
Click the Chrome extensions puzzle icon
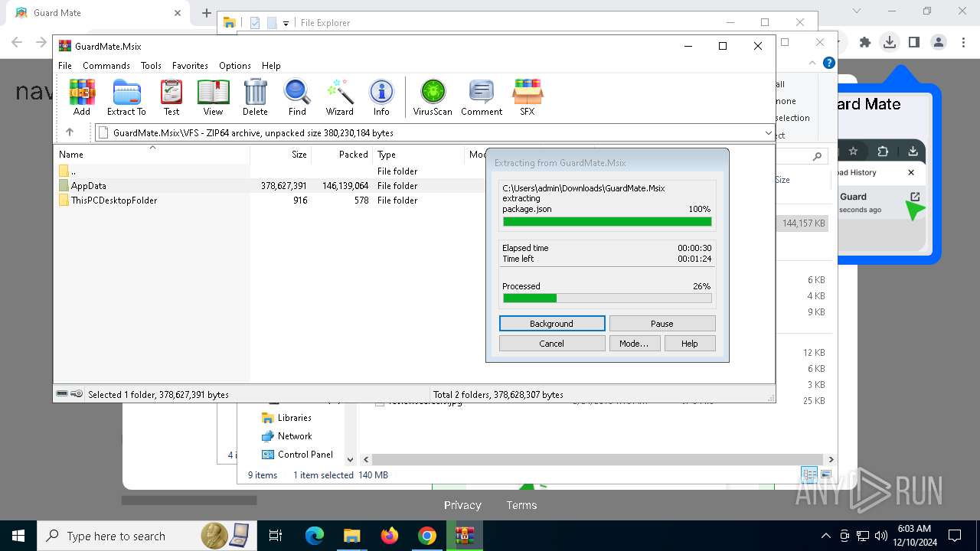[x=864, y=43]
